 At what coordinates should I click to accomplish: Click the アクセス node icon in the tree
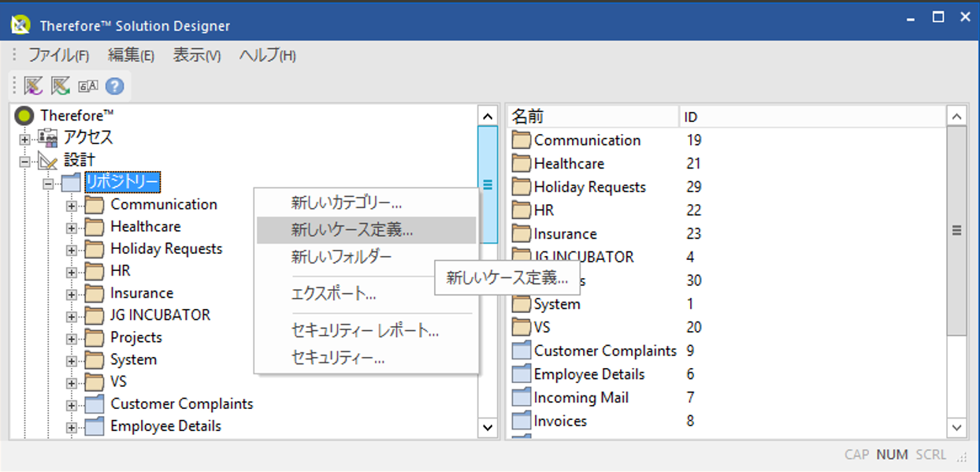coord(49,138)
